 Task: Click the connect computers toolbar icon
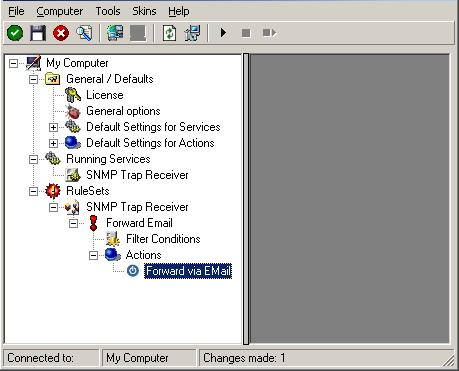pos(115,33)
